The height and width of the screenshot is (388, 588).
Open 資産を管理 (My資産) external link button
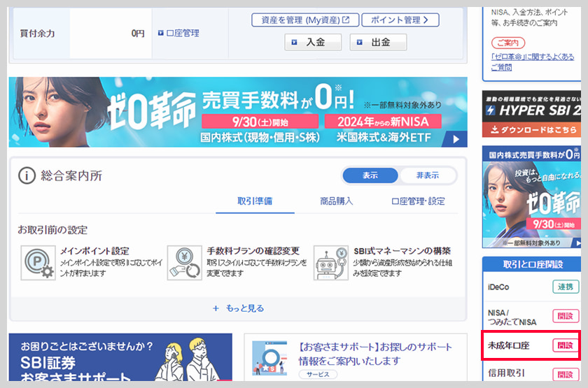coord(305,20)
